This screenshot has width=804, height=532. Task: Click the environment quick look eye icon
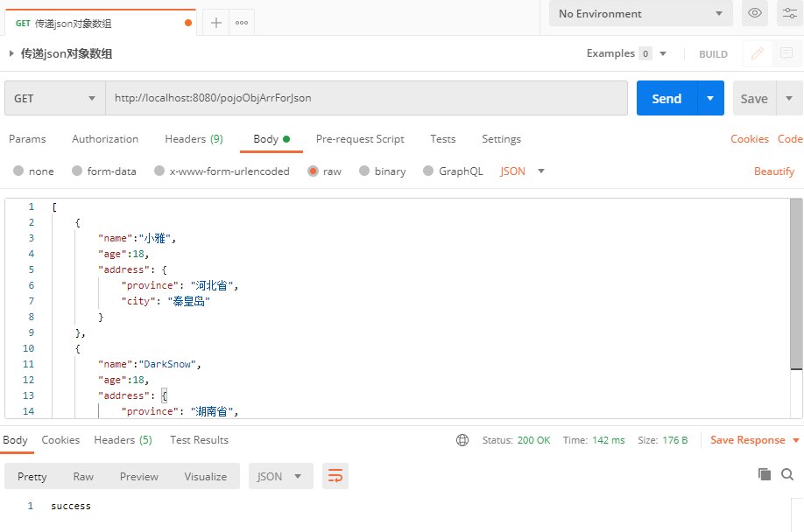755,13
